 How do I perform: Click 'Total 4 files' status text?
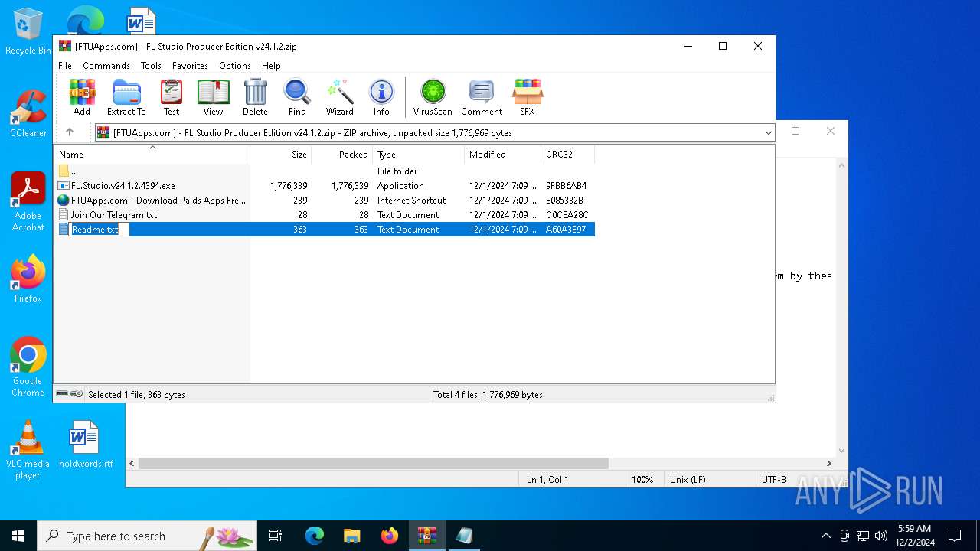[488, 395]
